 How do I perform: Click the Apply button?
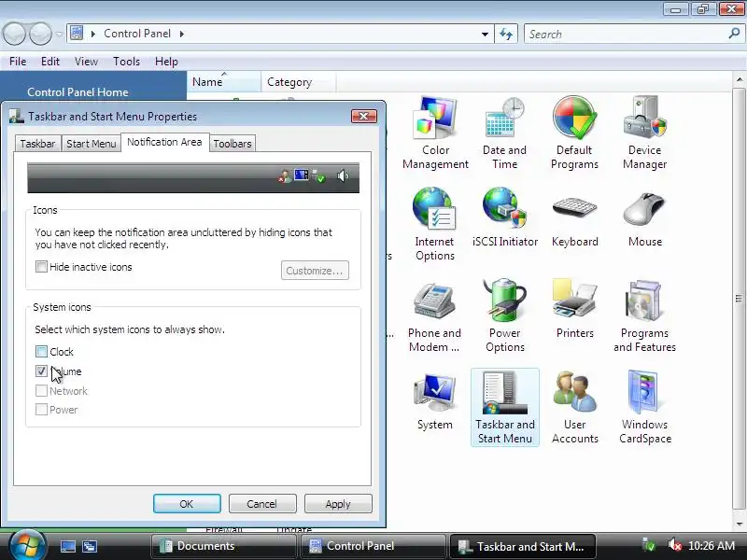coord(338,503)
